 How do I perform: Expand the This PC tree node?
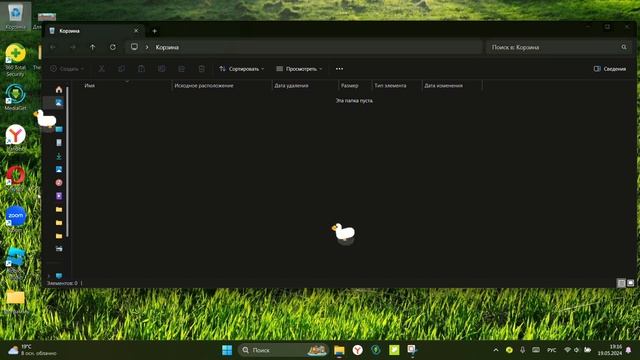point(49,276)
